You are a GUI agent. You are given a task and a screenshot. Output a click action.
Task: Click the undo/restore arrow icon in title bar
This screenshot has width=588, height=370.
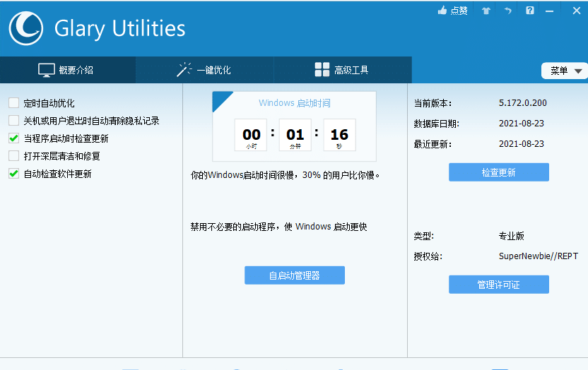point(507,11)
